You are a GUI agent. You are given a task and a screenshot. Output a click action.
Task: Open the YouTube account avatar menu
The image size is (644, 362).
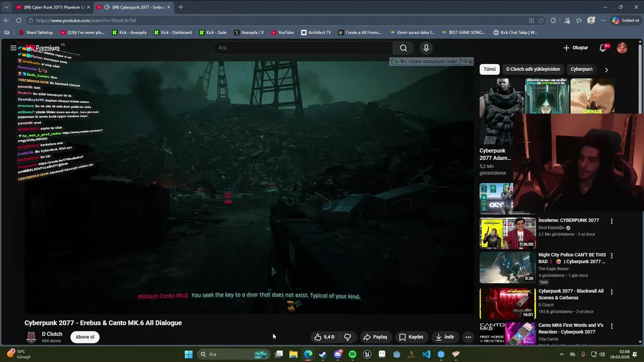click(x=622, y=48)
